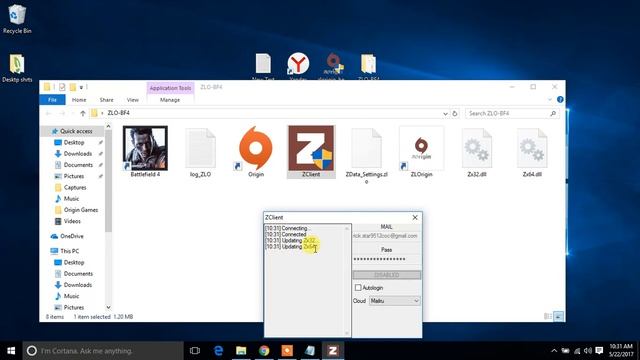Click the Search ZLO-BF4 box
Image resolution: width=640 pixels, height=360 pixels.
click(x=512, y=113)
